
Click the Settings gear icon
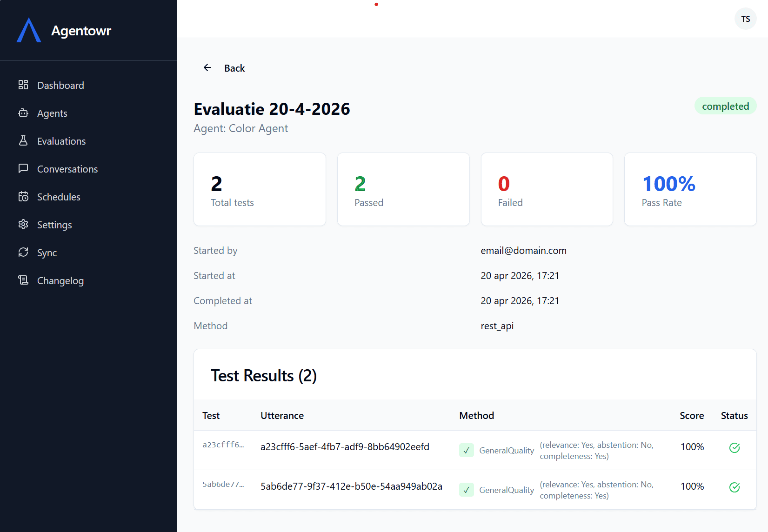(x=23, y=224)
